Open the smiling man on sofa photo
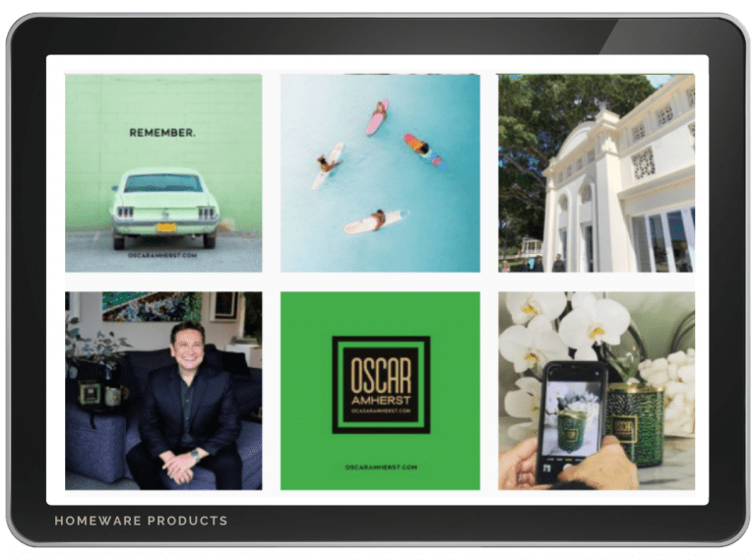The image size is (756, 560). tap(163, 391)
